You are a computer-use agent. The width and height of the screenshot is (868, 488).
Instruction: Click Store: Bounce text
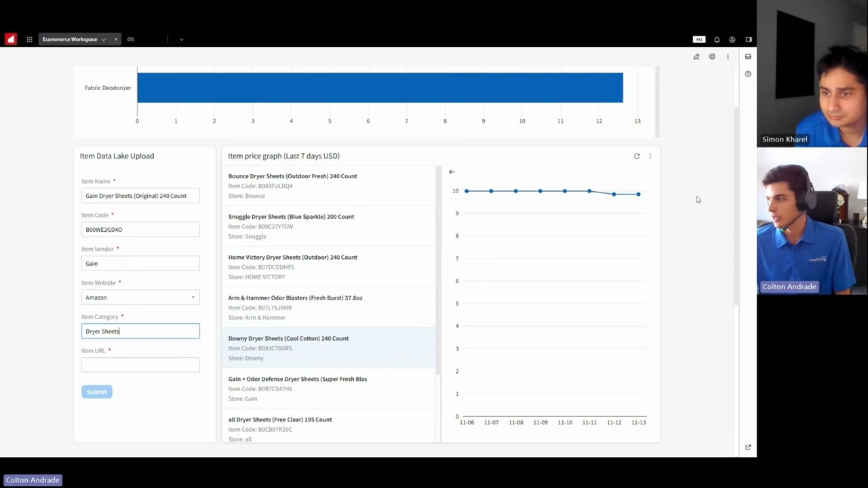pyautogui.click(x=247, y=196)
